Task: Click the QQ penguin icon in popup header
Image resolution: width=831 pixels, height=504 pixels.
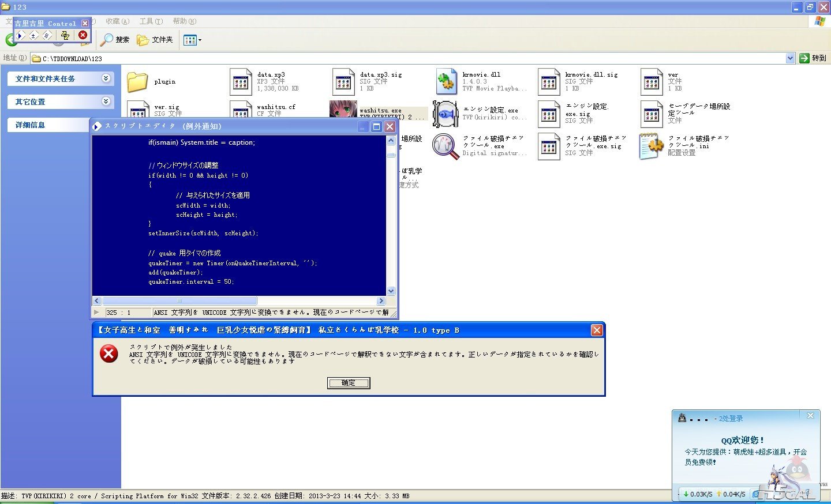Action: click(682, 418)
